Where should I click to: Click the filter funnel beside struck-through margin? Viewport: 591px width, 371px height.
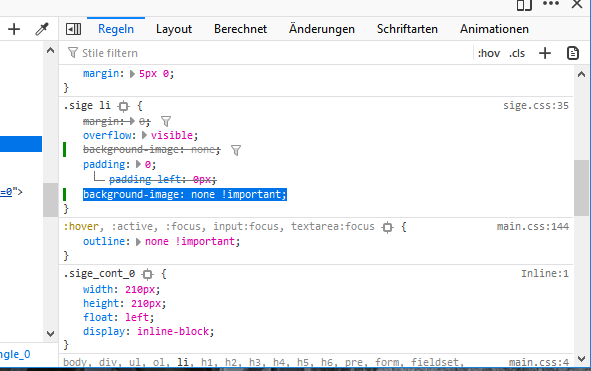click(x=166, y=121)
